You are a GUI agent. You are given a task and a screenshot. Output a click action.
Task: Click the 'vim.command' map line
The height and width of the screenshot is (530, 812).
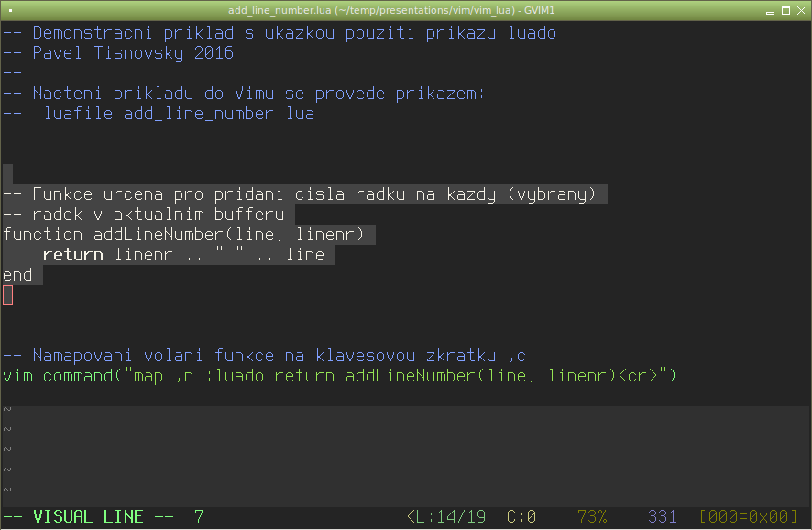click(340, 376)
